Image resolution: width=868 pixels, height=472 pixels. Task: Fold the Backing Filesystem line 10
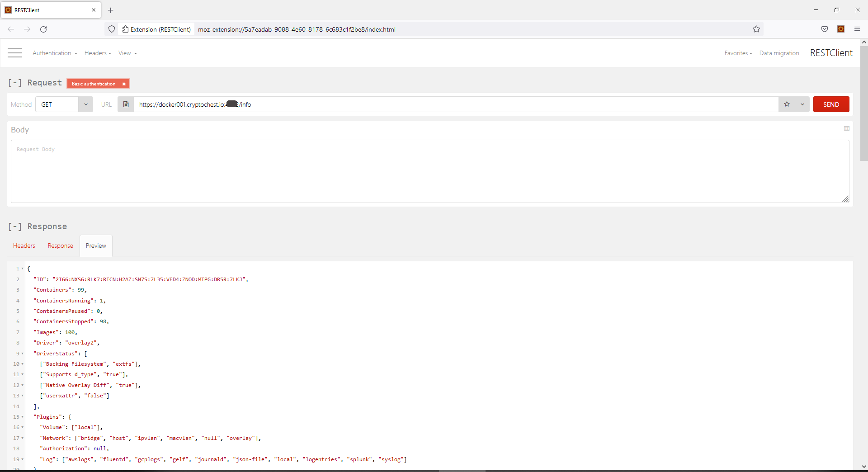23,364
